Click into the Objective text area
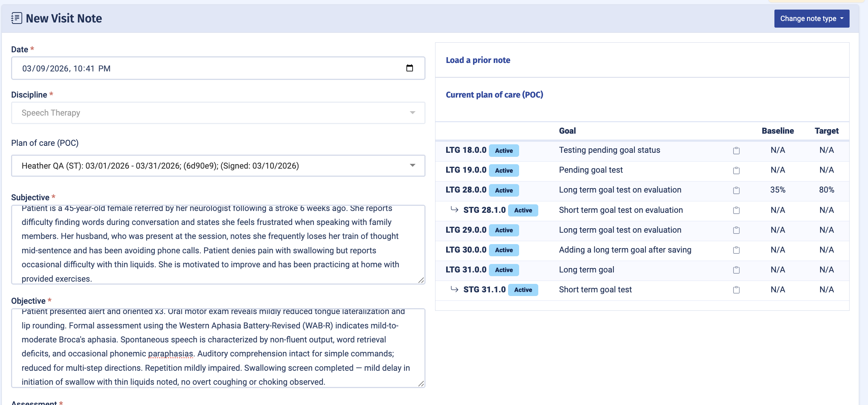The width and height of the screenshot is (868, 405). pyautogui.click(x=217, y=346)
